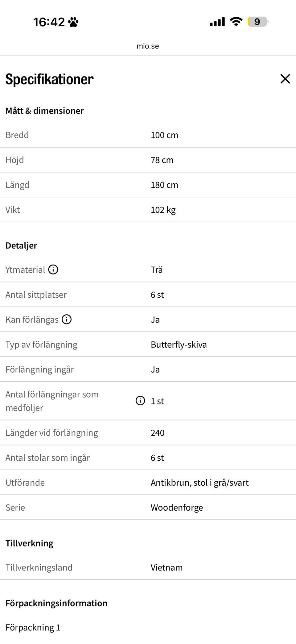296x644 pixels.
Task: Show info for Antal förlängningar som medföljer
Action: [140, 401]
